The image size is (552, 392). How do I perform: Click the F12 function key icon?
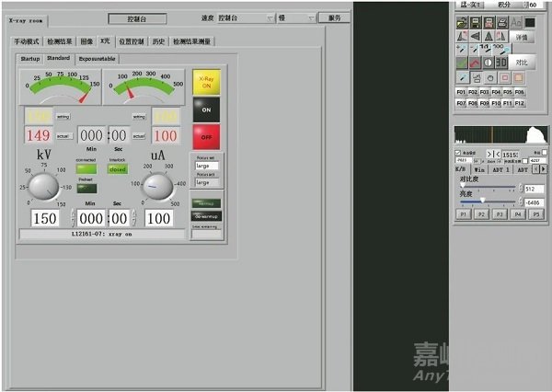pyautogui.click(x=521, y=103)
